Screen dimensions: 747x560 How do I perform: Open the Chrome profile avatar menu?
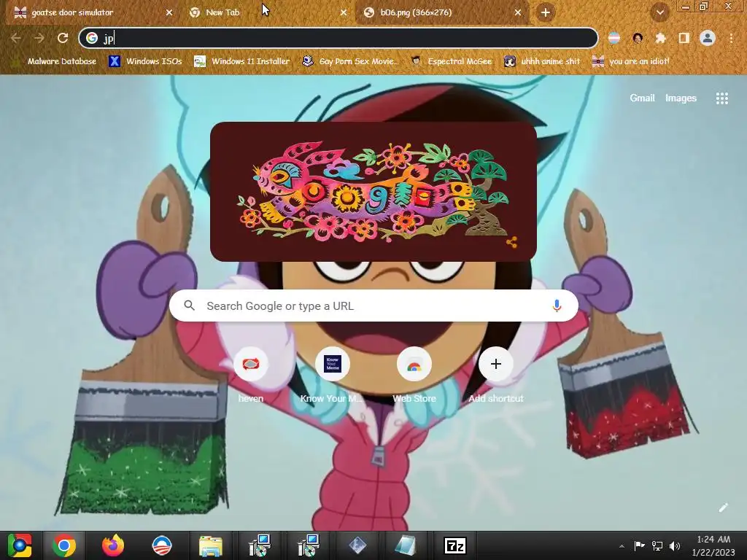[708, 38]
